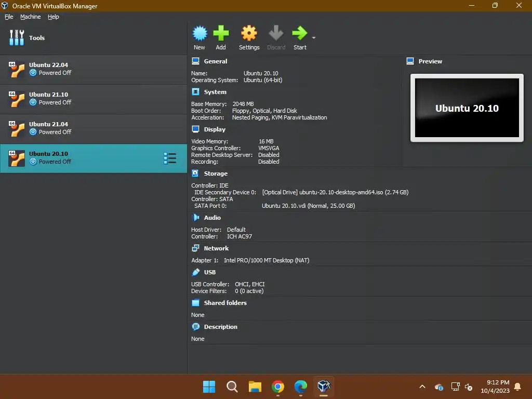
Task: Click the System section chip icon
Action: coord(195,92)
